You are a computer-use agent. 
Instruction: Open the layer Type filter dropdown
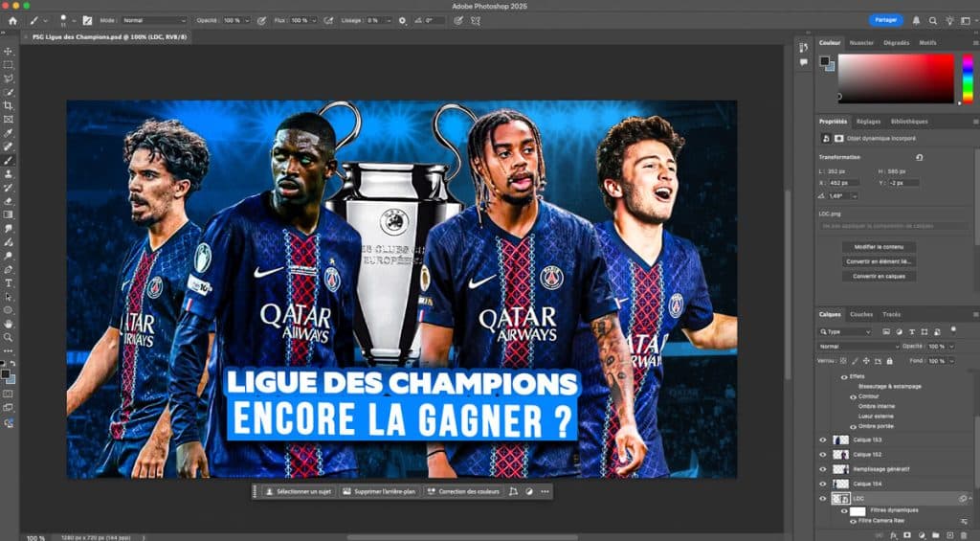846,332
